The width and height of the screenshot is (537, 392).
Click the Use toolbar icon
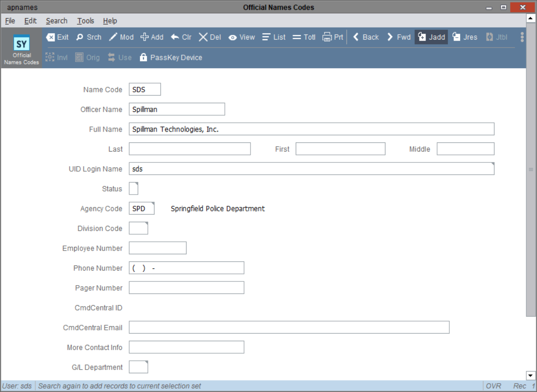point(119,57)
